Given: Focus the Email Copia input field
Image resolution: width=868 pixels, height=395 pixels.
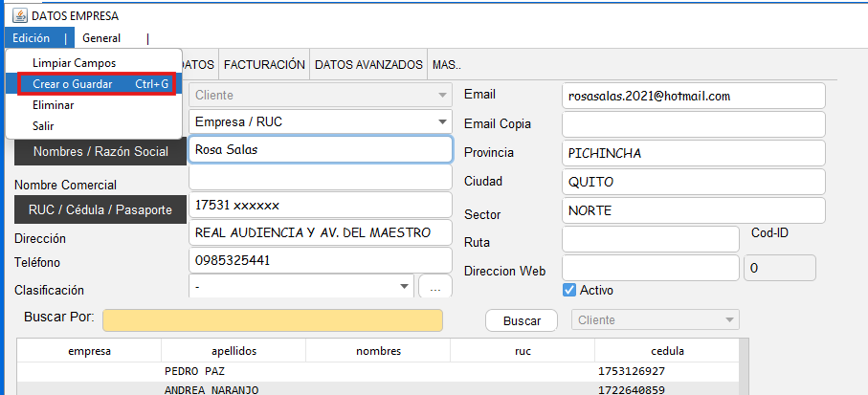Looking at the screenshot, I should coord(693,124).
